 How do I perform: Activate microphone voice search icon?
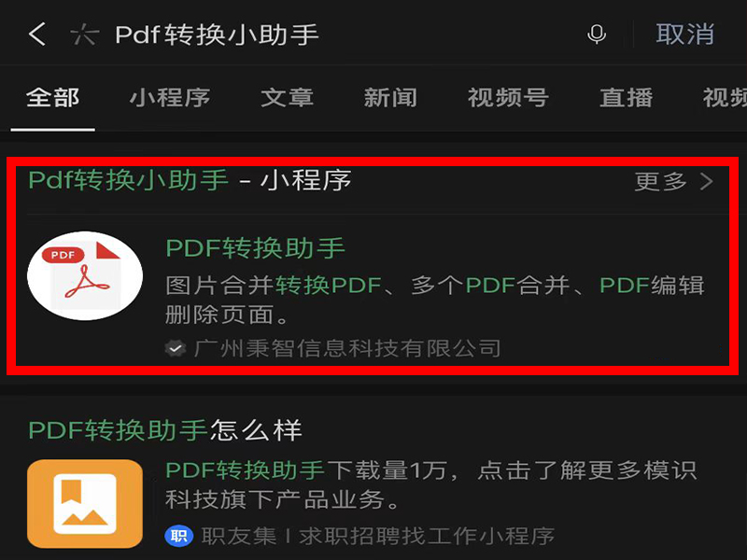pos(597,35)
